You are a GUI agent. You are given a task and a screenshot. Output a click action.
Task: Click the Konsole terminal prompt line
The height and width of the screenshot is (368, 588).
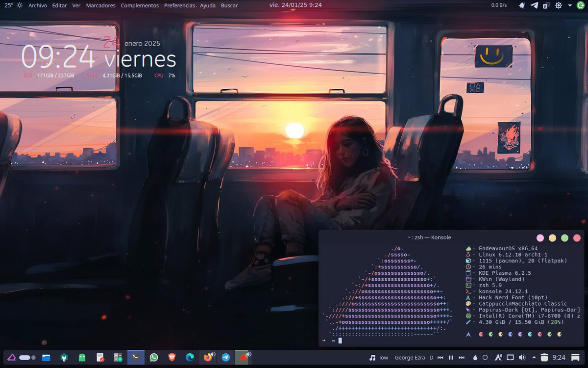point(331,340)
